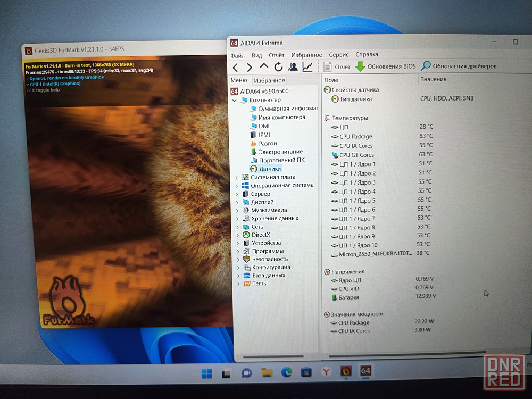Open the Справка menu
The height and width of the screenshot is (399, 532).
pos(367,54)
